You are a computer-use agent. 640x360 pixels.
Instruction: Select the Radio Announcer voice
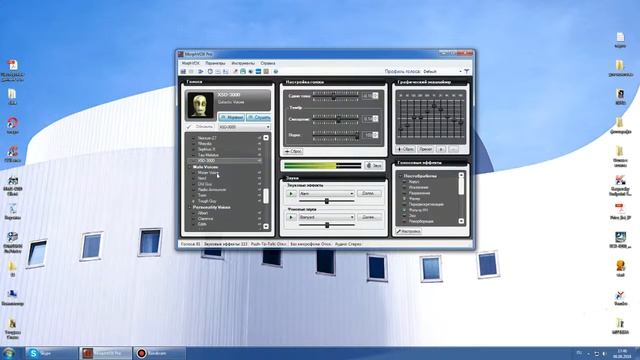click(211, 190)
